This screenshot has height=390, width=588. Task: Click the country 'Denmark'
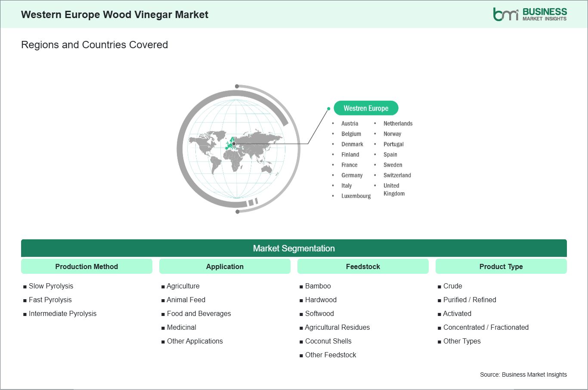coord(352,144)
